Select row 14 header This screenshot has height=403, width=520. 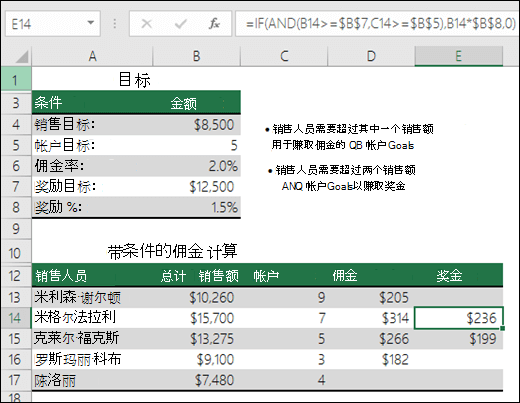(x=16, y=318)
